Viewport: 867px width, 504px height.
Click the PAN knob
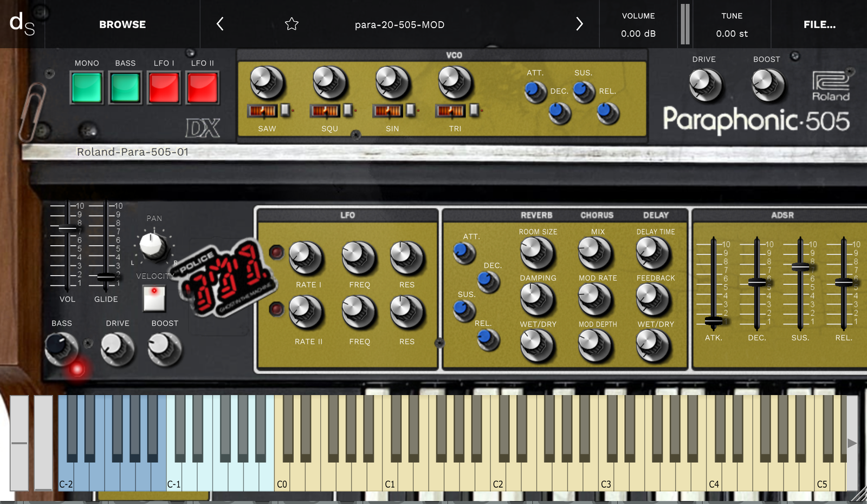pos(153,245)
